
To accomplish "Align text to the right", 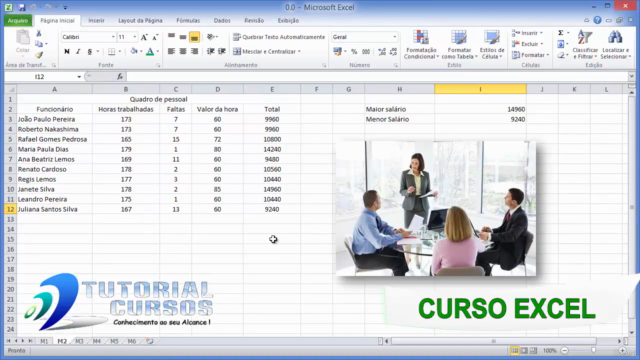I will click(x=194, y=51).
